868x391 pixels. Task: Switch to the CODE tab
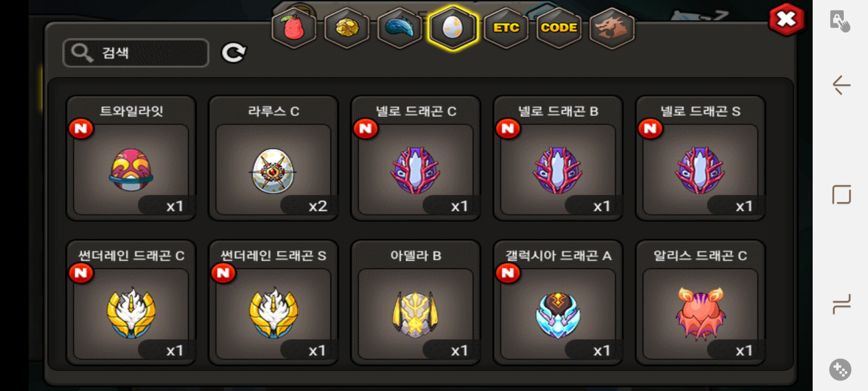pos(559,28)
